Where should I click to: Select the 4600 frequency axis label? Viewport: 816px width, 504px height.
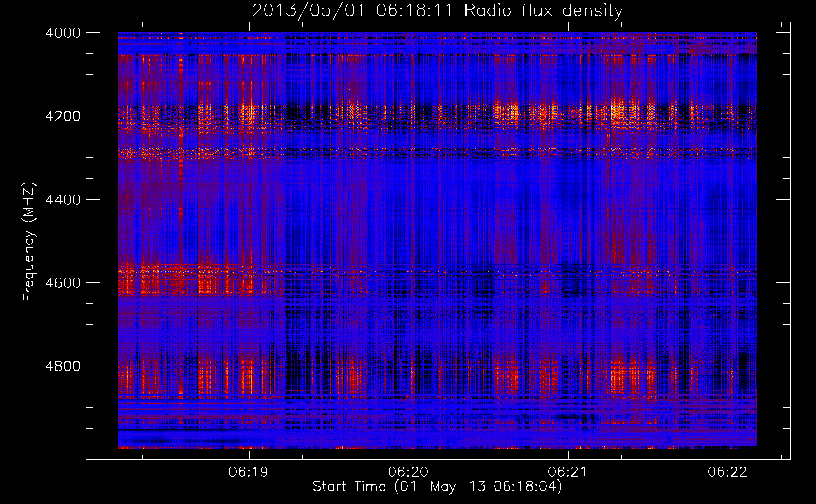pyautogui.click(x=63, y=283)
